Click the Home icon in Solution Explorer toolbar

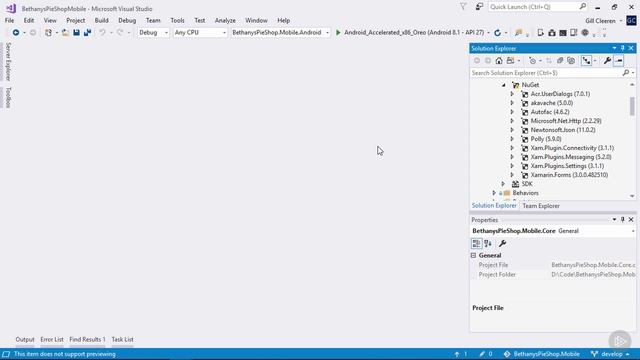click(499, 61)
